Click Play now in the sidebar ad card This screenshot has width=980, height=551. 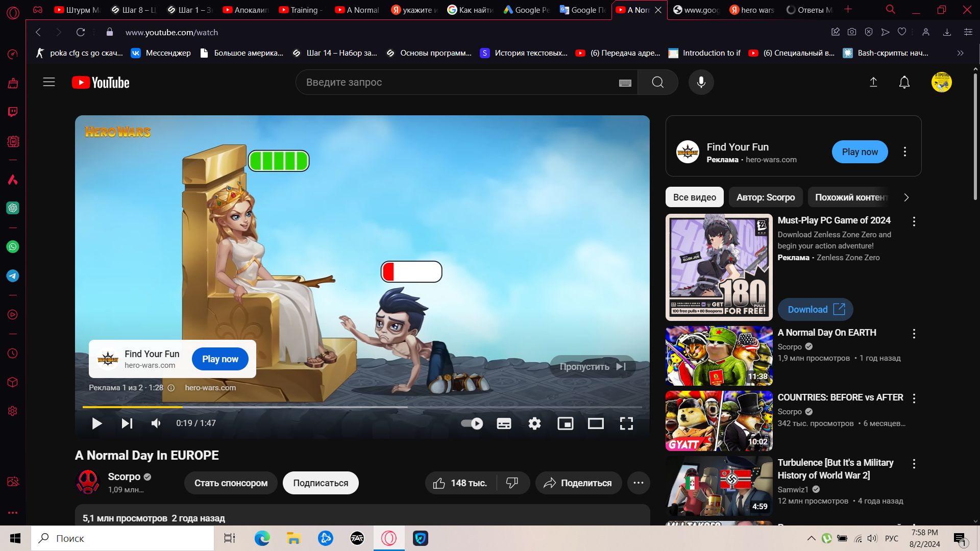click(x=860, y=152)
